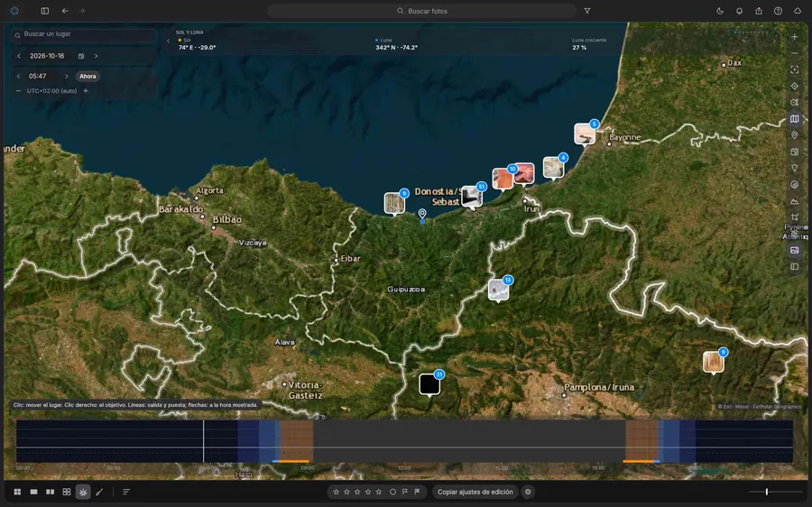This screenshot has width=812, height=507.
Task: Click the circular globe icon in the map toolbar
Action: [794, 184]
